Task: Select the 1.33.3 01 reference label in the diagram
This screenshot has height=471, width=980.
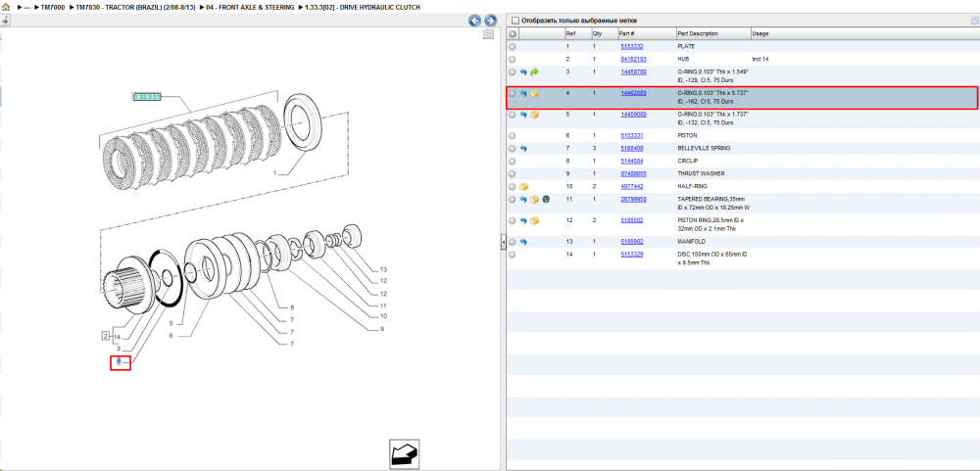Action: (x=148, y=97)
